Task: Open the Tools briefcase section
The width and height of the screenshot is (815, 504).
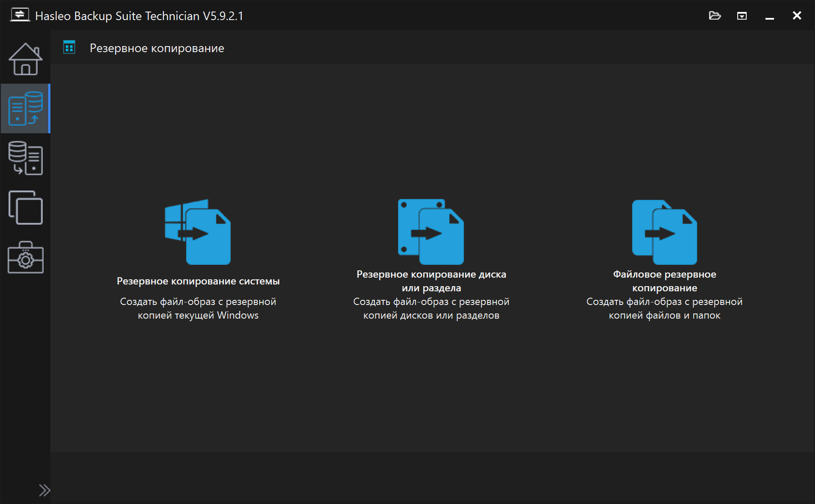Action: coord(25,257)
